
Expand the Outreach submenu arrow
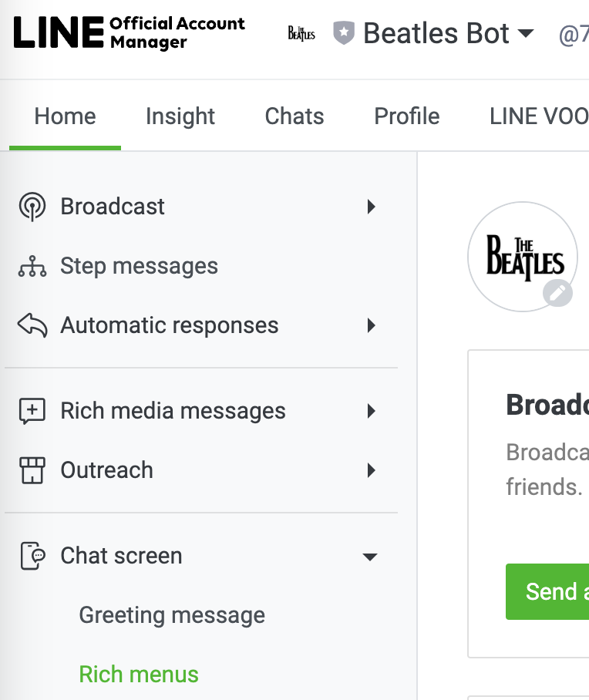pyautogui.click(x=372, y=470)
